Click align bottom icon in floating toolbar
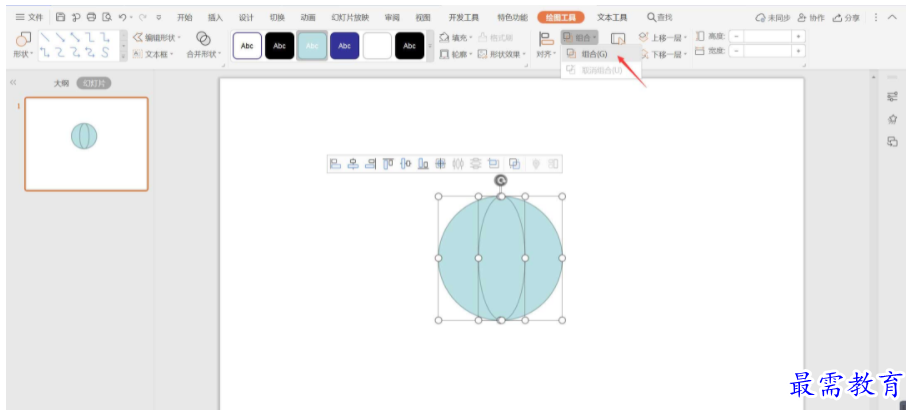Image resolution: width=911 pixels, height=416 pixels. coord(423,164)
